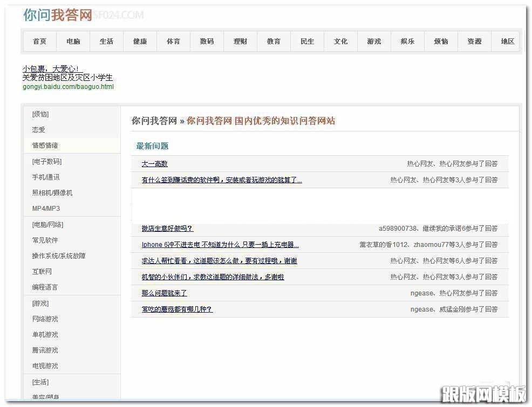
Task: Open the 首页 navigation tab
Action: [x=39, y=41]
